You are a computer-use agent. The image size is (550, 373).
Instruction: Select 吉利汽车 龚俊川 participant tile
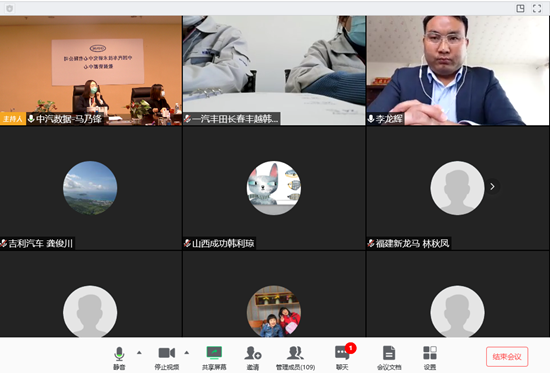click(91, 188)
